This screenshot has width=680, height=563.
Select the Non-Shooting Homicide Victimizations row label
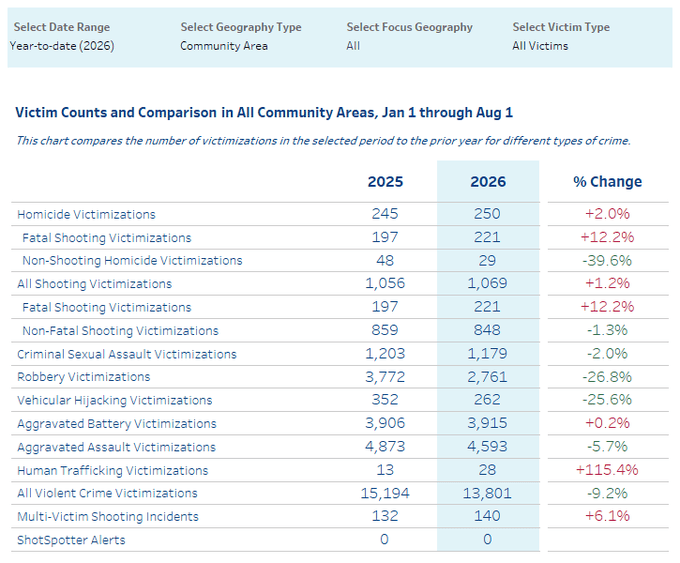pos(132,260)
